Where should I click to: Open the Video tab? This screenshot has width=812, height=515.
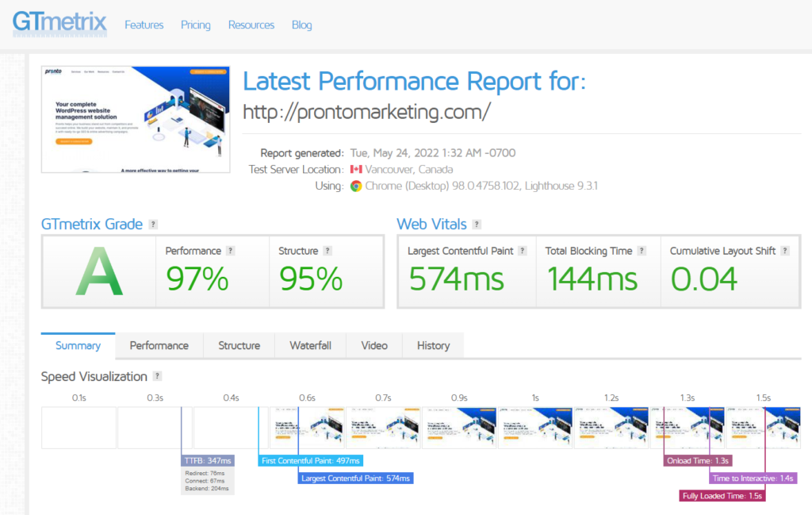pos(374,345)
